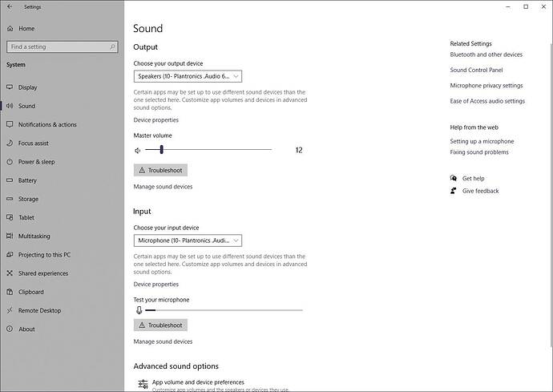Open Sound Control Panel link
This screenshot has height=392, width=553.
coord(476,71)
